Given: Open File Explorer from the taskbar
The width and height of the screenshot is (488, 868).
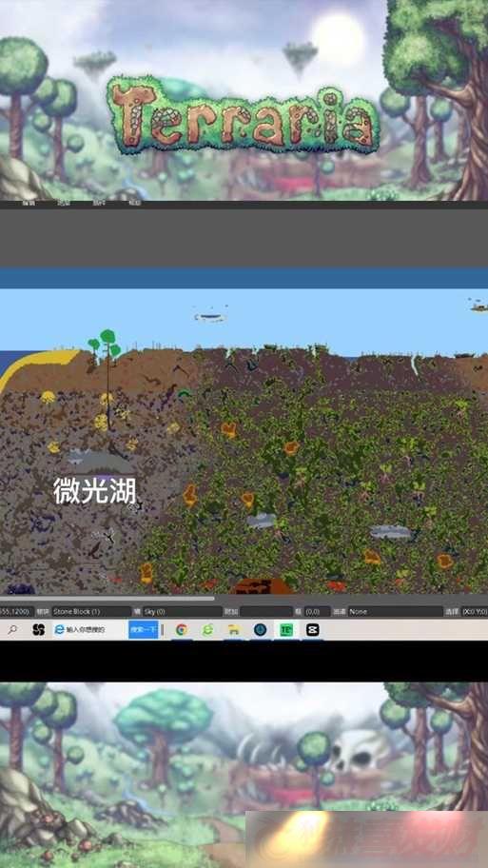Looking at the screenshot, I should tap(234, 629).
